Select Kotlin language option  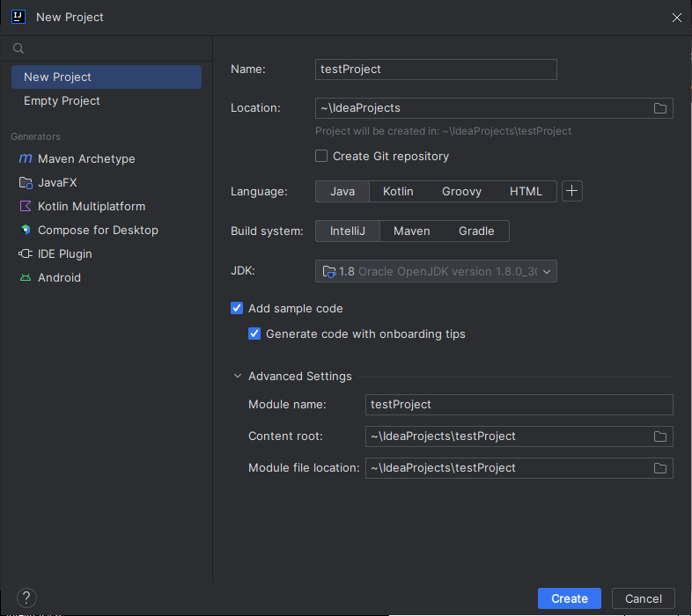click(398, 192)
